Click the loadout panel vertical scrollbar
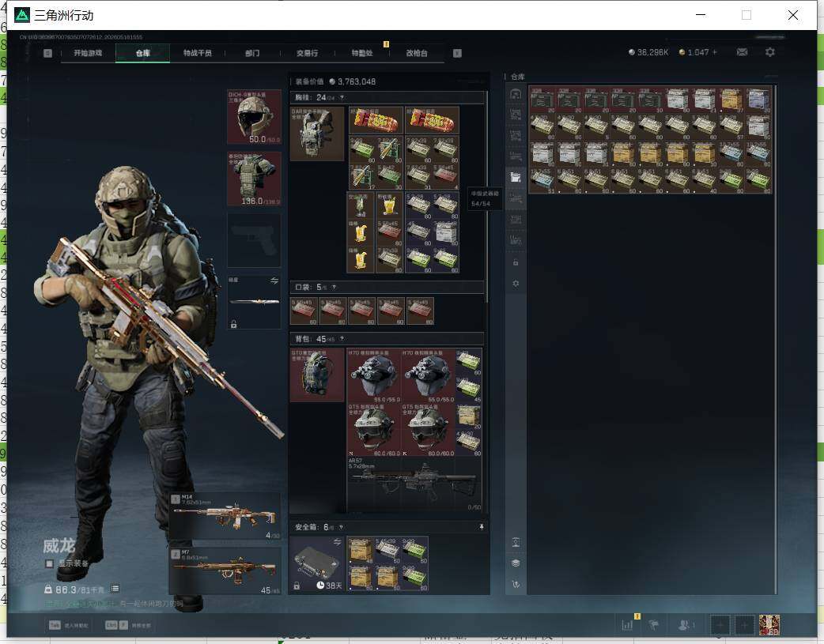This screenshot has height=644, width=824. pyautogui.click(x=487, y=197)
